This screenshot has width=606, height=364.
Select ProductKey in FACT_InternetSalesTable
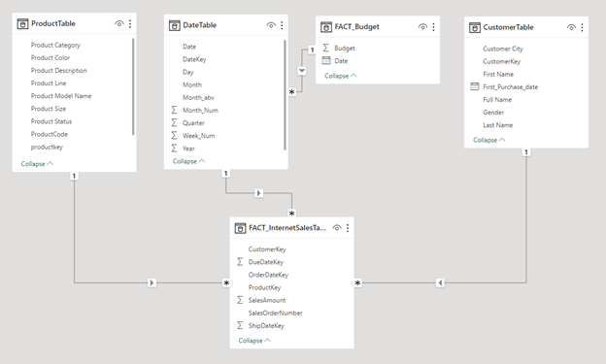(264, 287)
